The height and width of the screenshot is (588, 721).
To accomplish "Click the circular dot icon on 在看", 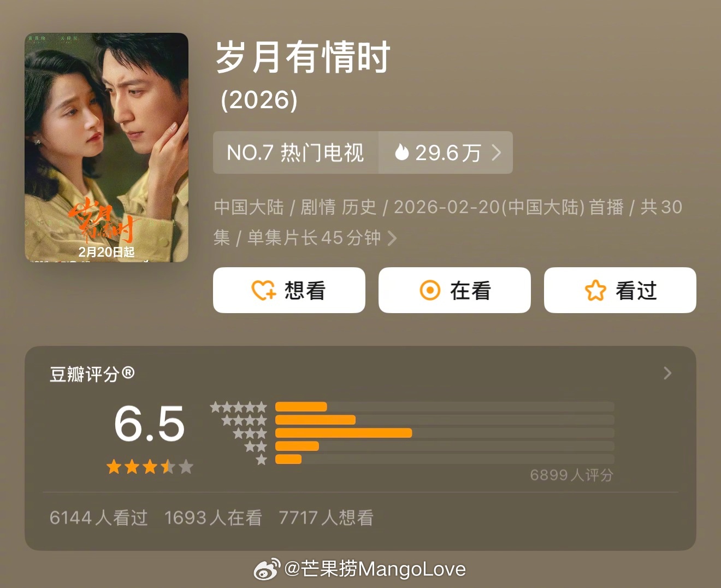I will point(430,290).
